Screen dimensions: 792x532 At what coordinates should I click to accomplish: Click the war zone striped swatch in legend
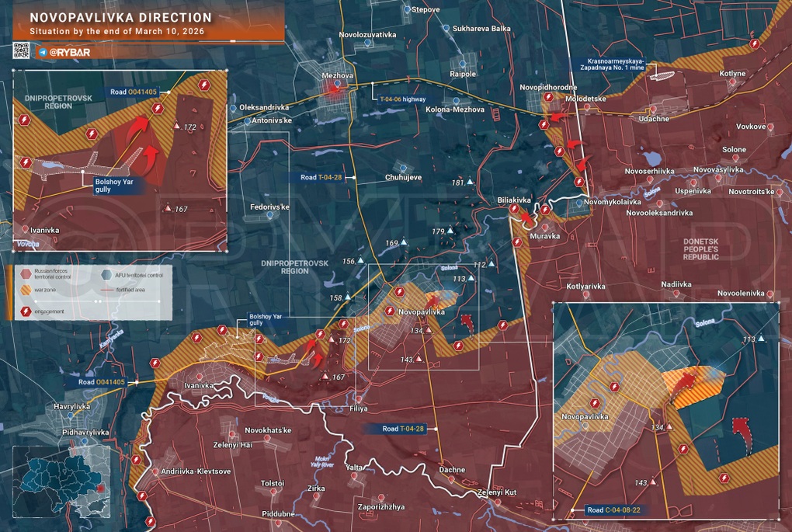(24, 290)
